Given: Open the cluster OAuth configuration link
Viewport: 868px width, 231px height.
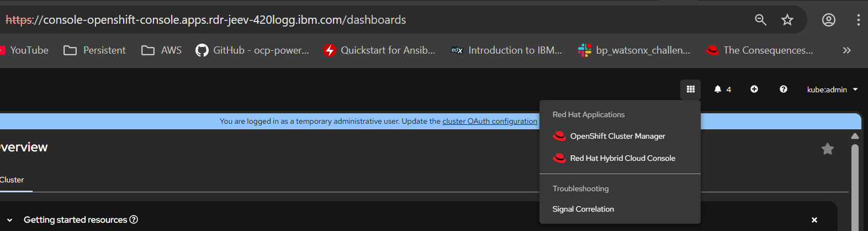Looking at the screenshot, I should tap(489, 121).
